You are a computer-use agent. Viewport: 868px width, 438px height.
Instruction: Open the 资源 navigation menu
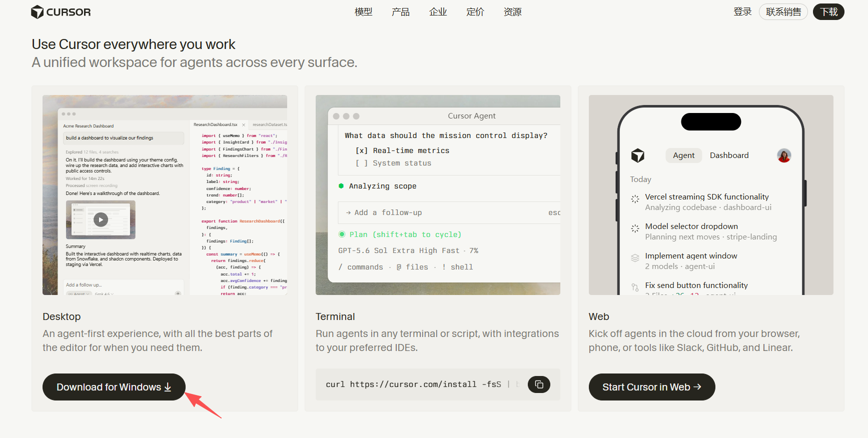tap(512, 12)
